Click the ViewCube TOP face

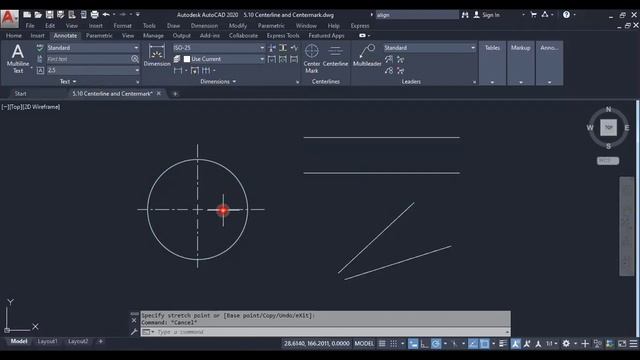point(608,128)
